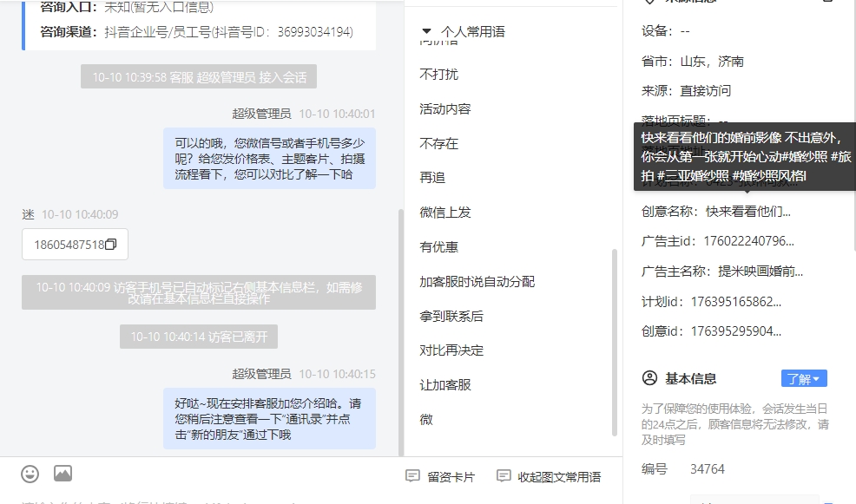Click the 计划id value 176395165862...
Image resolution: width=856 pixels, height=504 pixels.
736,302
